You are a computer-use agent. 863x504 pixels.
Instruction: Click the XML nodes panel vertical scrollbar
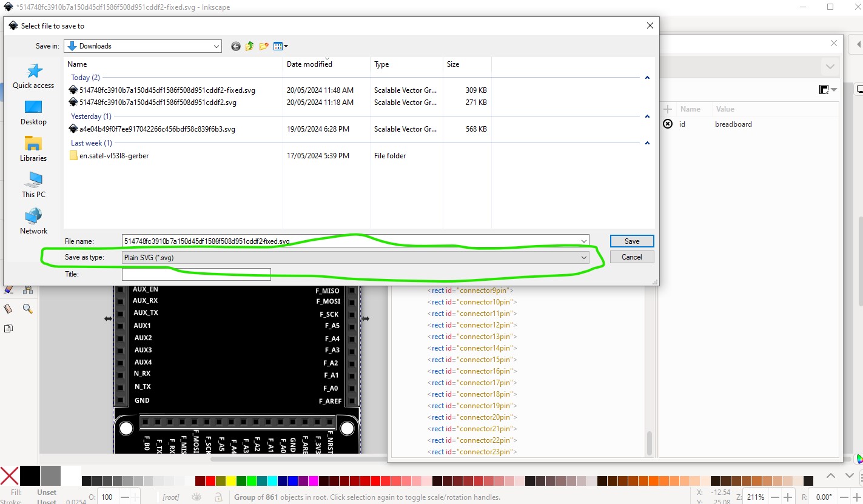649,443
